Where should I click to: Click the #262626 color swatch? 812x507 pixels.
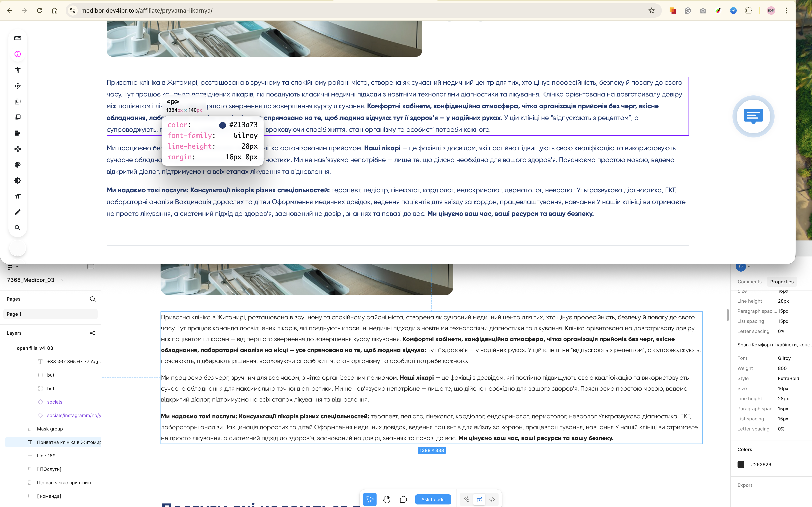[x=741, y=464]
